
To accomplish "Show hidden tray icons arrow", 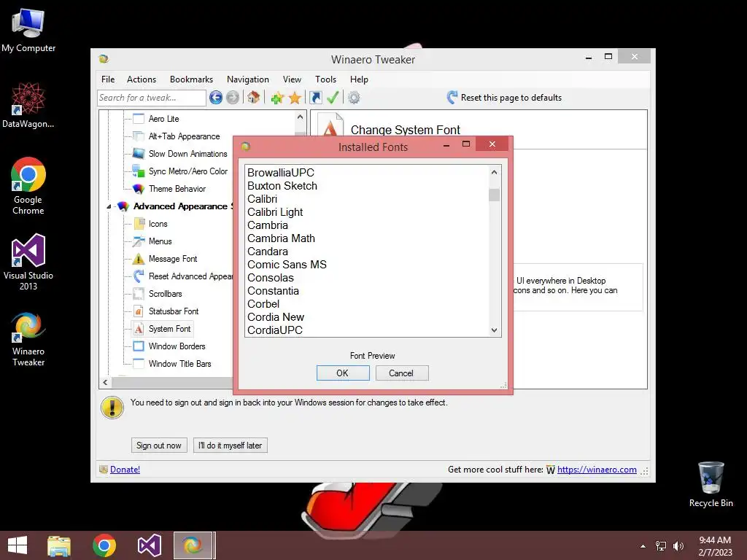I will point(643,546).
